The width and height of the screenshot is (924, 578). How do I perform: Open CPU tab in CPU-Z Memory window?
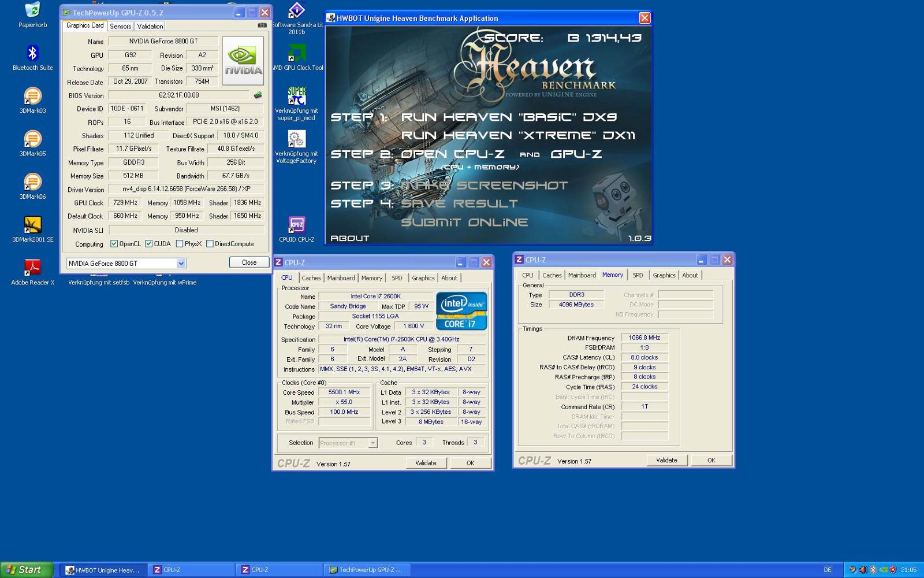tap(528, 275)
